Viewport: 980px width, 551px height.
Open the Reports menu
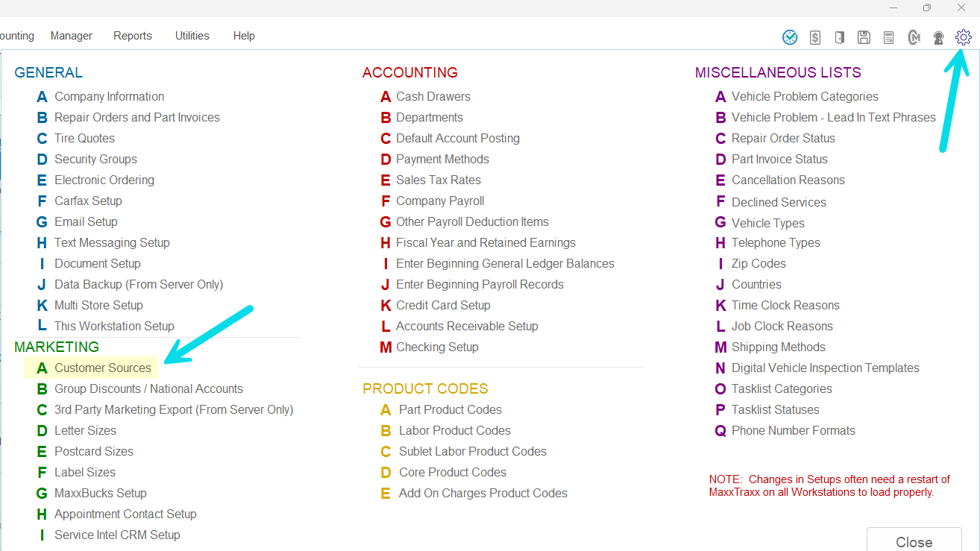[133, 36]
